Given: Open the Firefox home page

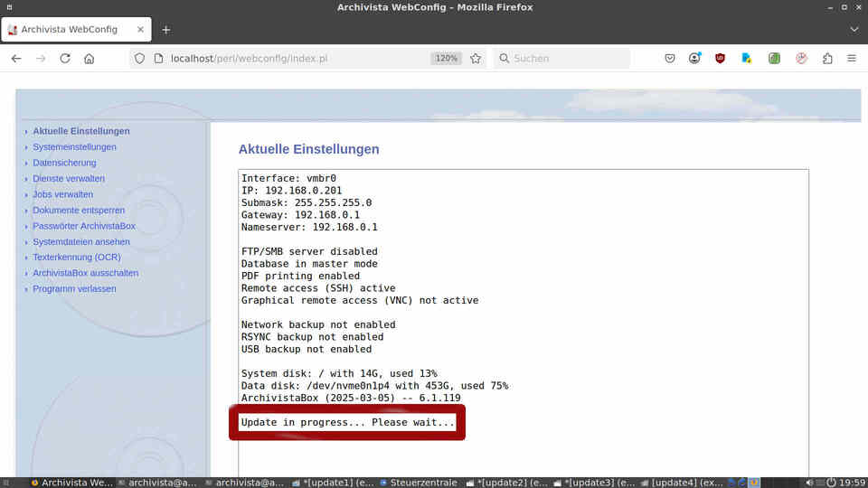Looking at the screenshot, I should [90, 58].
